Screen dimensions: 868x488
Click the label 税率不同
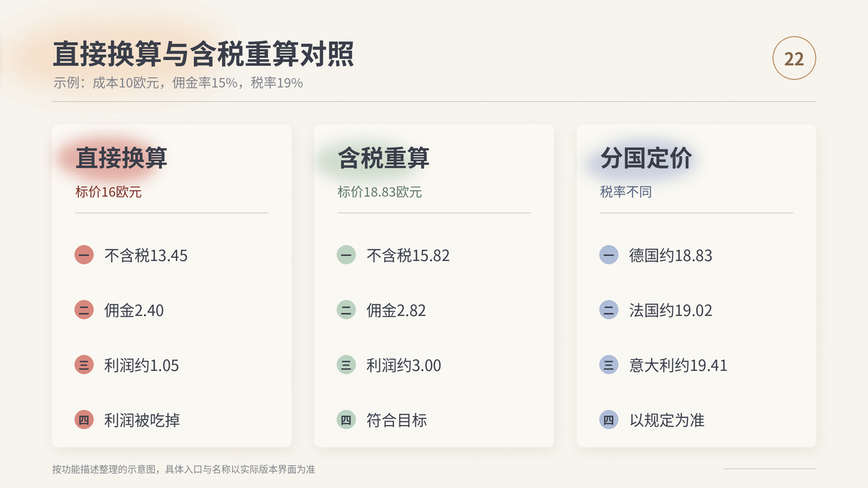coord(626,192)
